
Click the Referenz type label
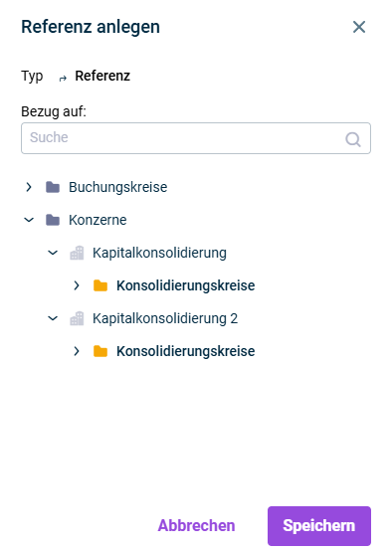click(102, 76)
